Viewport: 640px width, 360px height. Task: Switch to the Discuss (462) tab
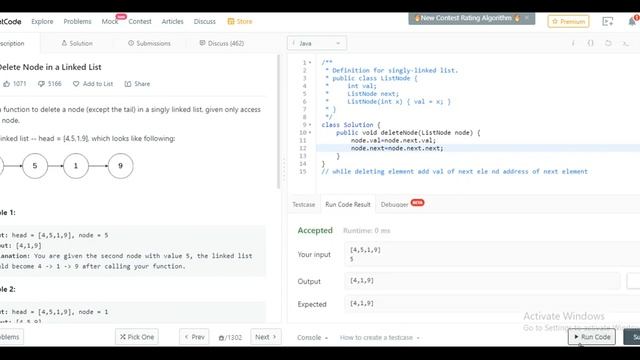222,43
